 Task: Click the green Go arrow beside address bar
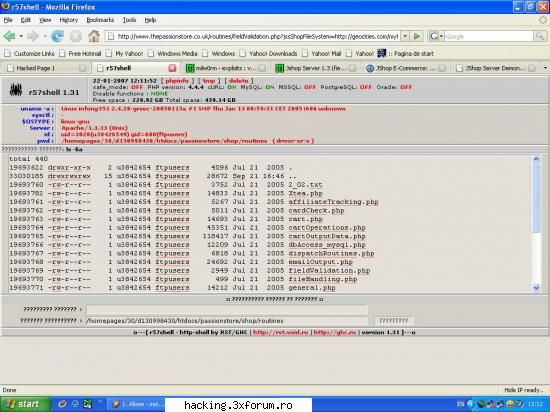tap(417, 36)
